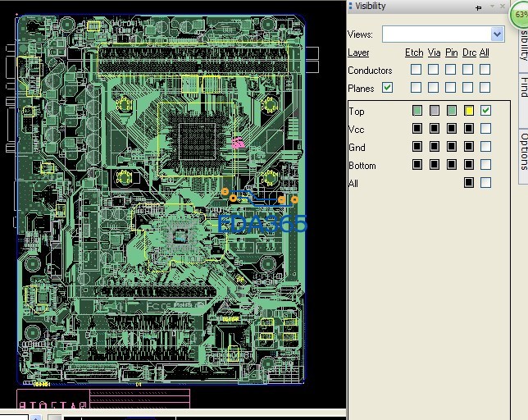Click inside the Views combo box field
This screenshot has height=420, width=528.
click(436, 34)
